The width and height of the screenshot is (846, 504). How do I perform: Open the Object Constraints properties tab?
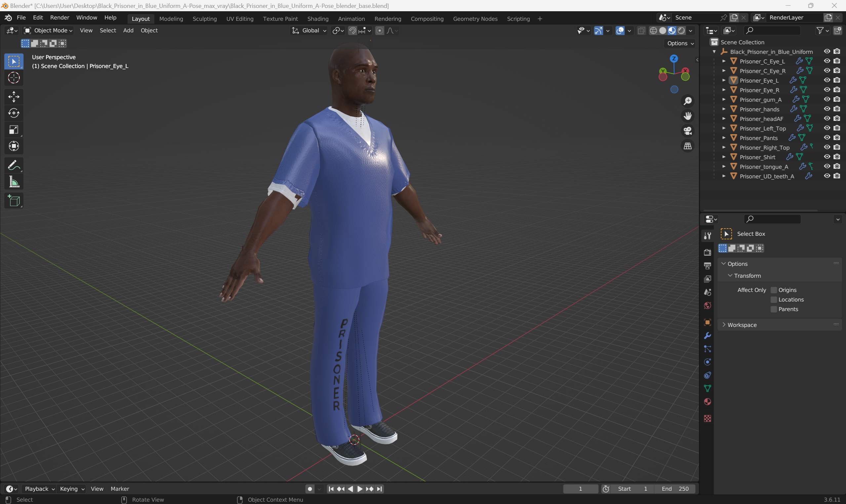[x=707, y=375]
